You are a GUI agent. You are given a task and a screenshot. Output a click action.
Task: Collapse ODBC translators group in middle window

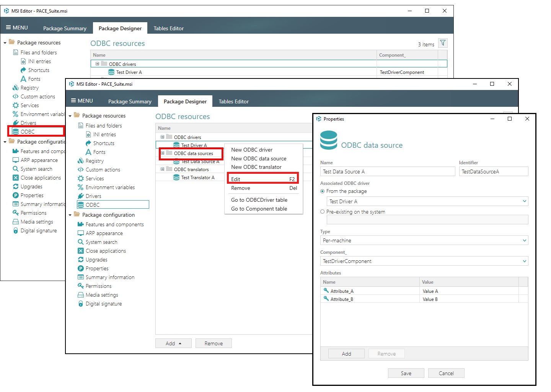(162, 169)
